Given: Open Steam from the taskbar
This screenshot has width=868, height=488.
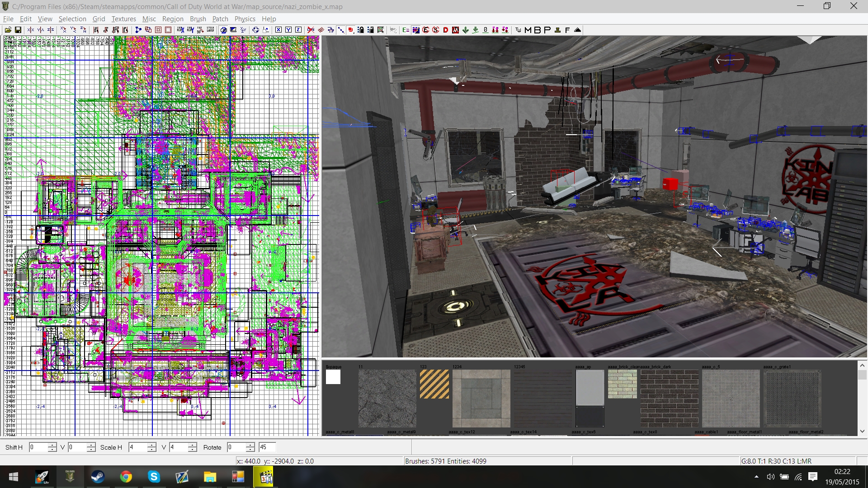Looking at the screenshot, I should [x=98, y=477].
